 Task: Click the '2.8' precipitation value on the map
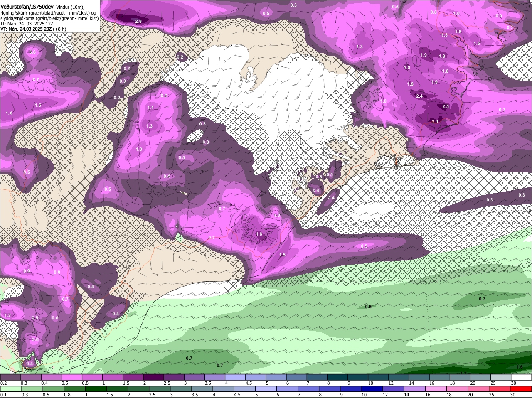coord(139,21)
